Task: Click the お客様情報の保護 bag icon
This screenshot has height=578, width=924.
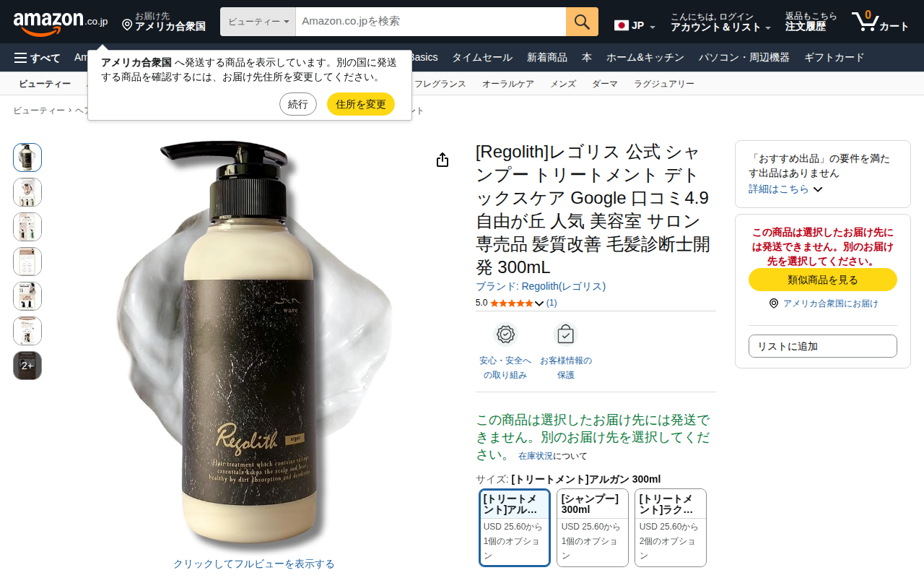Action: click(x=566, y=335)
